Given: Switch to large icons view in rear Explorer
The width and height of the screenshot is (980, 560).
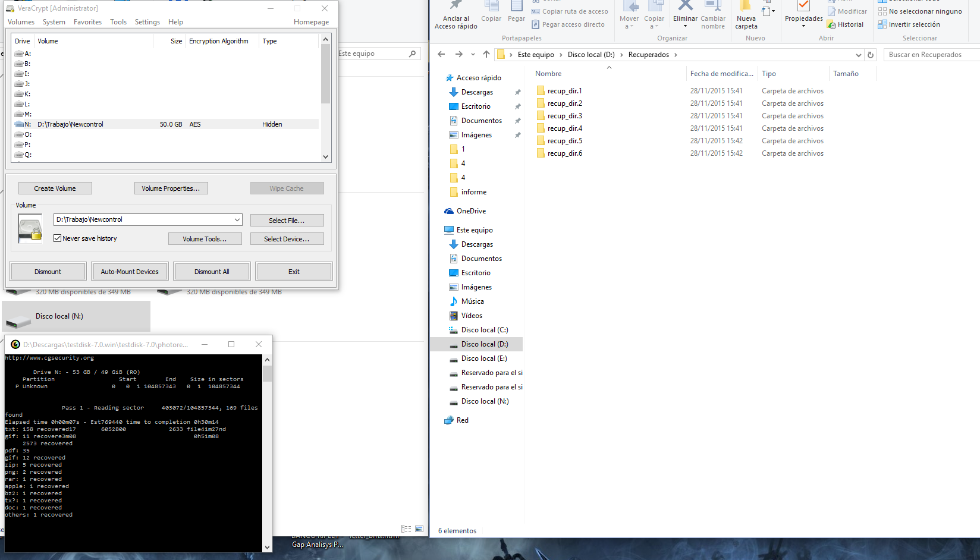Looking at the screenshot, I should pos(419,528).
